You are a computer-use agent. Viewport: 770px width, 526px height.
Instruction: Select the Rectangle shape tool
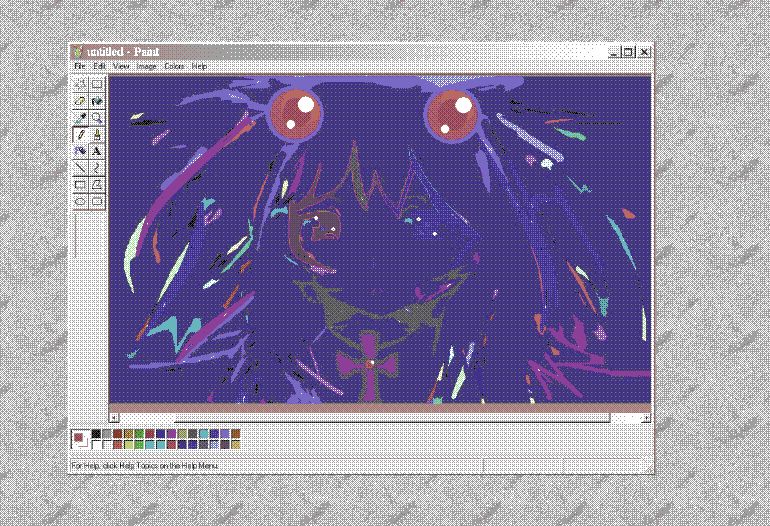[x=80, y=185]
